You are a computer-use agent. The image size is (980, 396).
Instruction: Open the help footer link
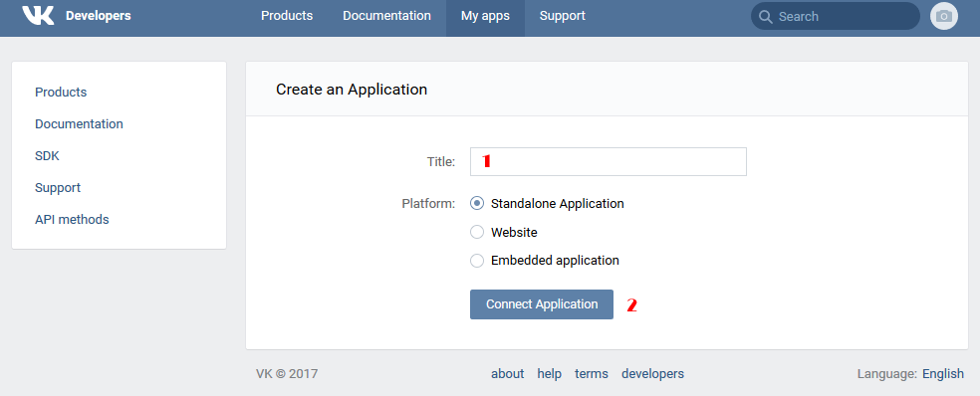point(550,374)
